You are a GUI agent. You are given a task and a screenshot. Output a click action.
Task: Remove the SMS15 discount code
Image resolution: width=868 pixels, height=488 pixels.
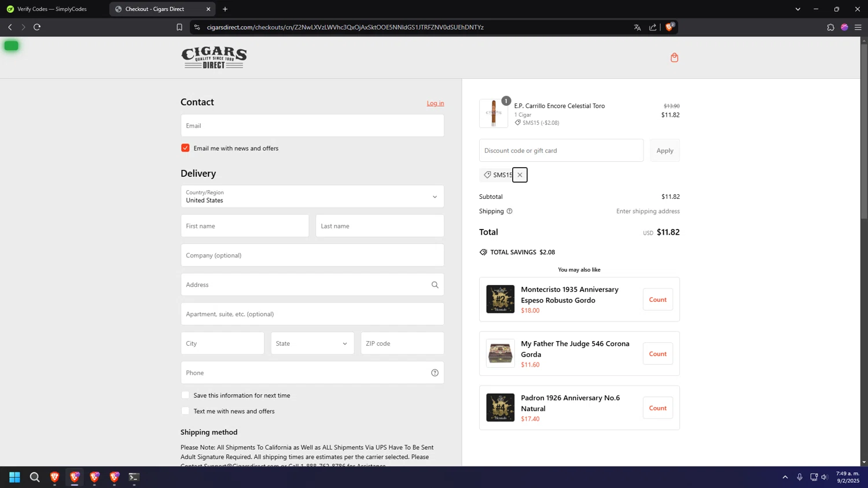(x=520, y=175)
